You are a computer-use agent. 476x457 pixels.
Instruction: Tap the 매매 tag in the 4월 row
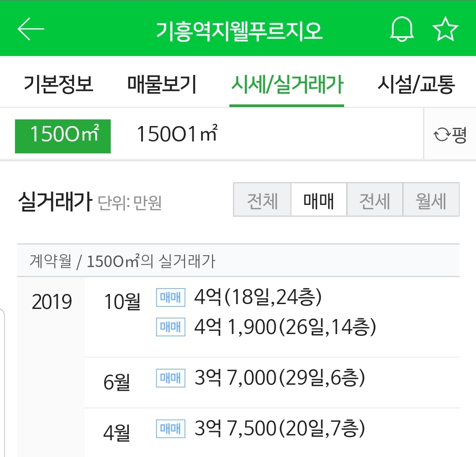171,428
